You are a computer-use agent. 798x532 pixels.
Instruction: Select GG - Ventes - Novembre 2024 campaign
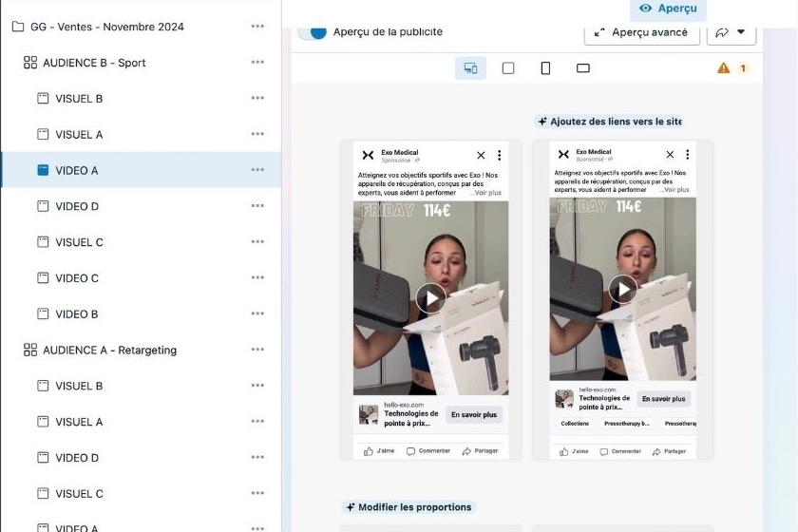[x=106, y=27]
